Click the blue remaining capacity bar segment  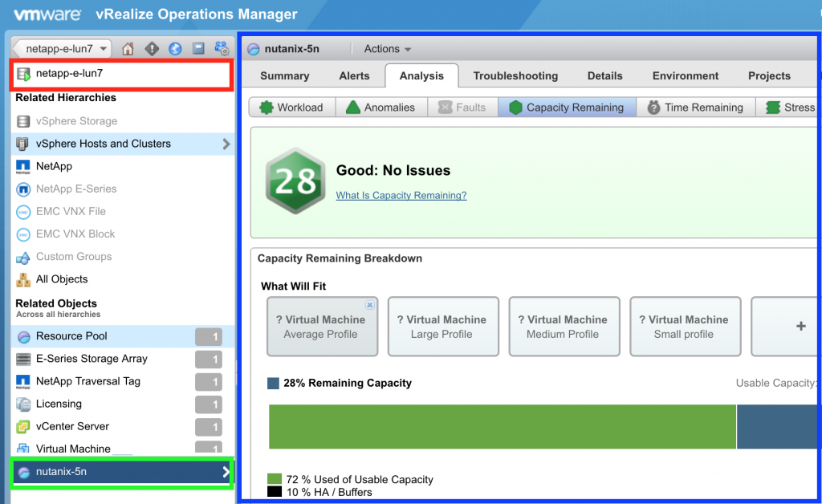[x=777, y=426]
